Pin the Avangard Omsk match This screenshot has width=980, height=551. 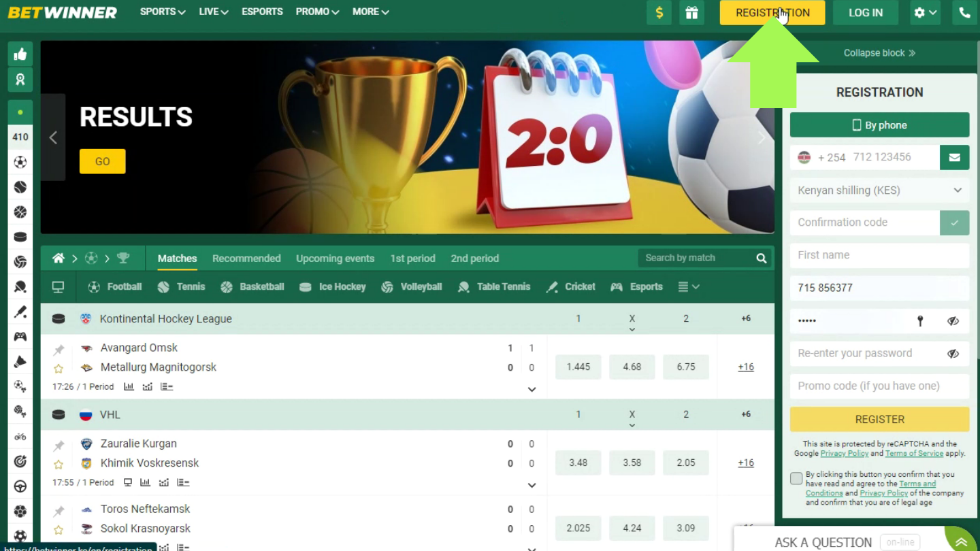tap(59, 350)
